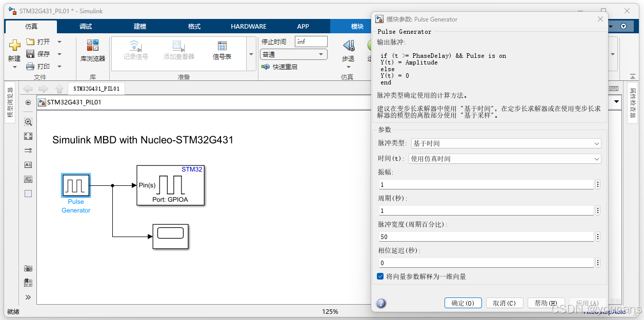The image size is (644, 320).
Task: Open the Amplitude (振幅) field options menu
Action: pyautogui.click(x=598, y=184)
